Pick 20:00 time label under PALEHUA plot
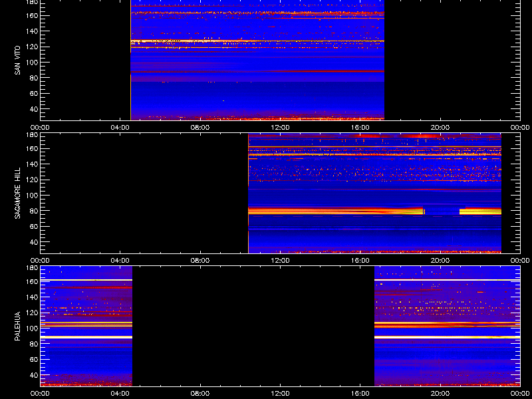The image size is (532, 399). point(440,394)
